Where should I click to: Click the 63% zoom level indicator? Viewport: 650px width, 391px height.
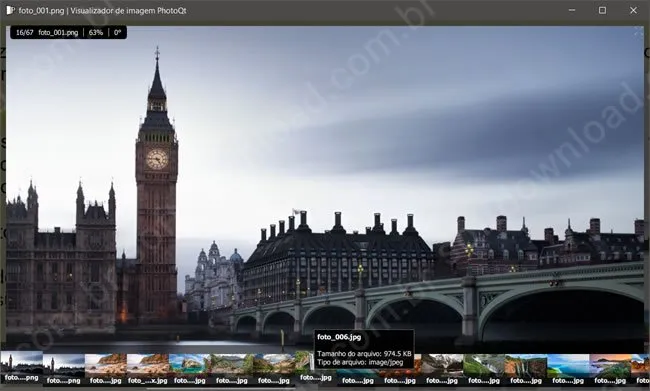96,32
